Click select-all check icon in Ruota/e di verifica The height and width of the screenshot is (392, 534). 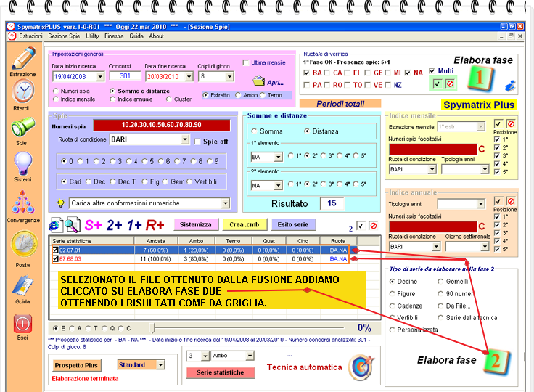click(x=438, y=84)
